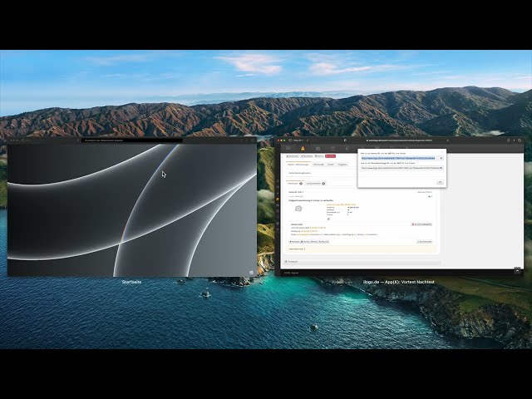Click the new tab plus icon in ilogu window
This screenshot has height=399, width=532.
pos(514,140)
